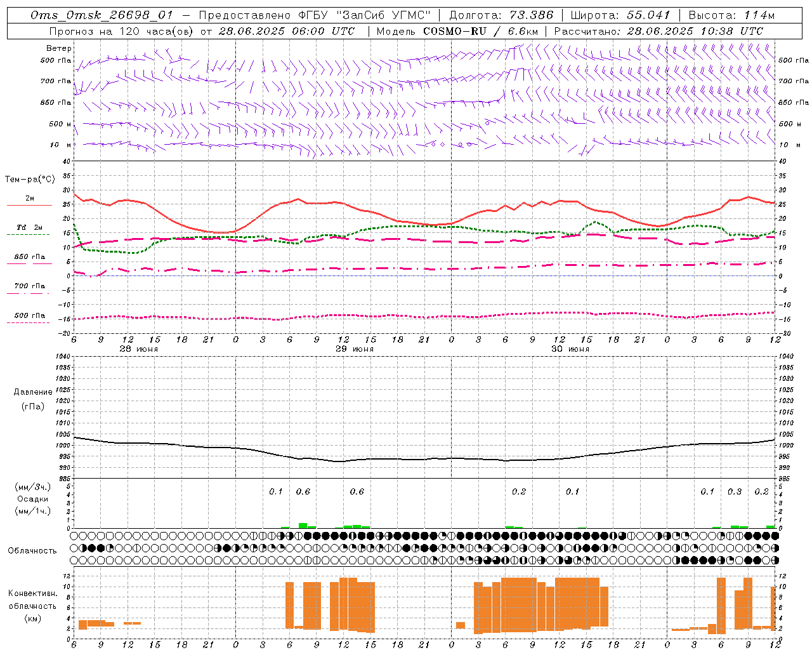Click the Ветер panel label
812x650 pixels.
point(59,48)
